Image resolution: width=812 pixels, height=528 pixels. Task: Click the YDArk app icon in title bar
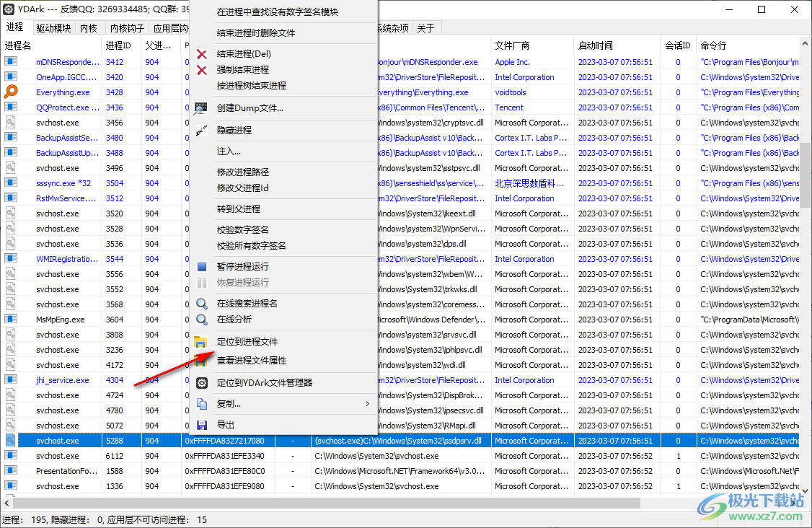[9, 9]
